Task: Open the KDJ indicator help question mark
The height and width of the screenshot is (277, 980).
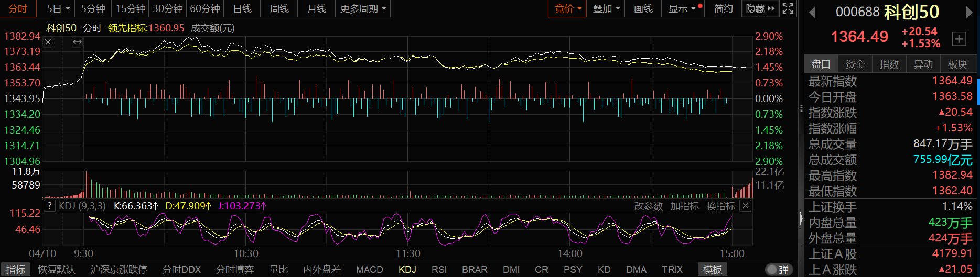Action: click(x=49, y=206)
